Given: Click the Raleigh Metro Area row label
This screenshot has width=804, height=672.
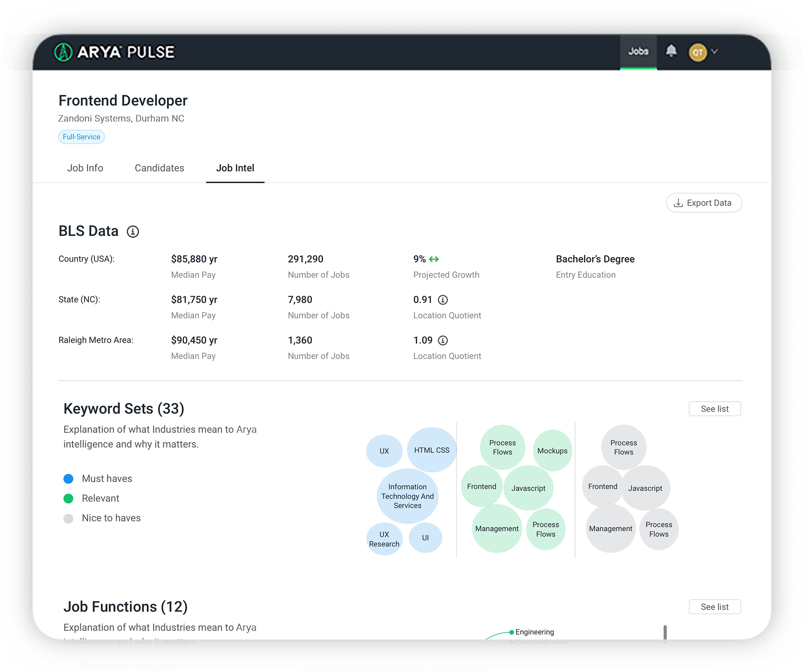Looking at the screenshot, I should pyautogui.click(x=96, y=340).
